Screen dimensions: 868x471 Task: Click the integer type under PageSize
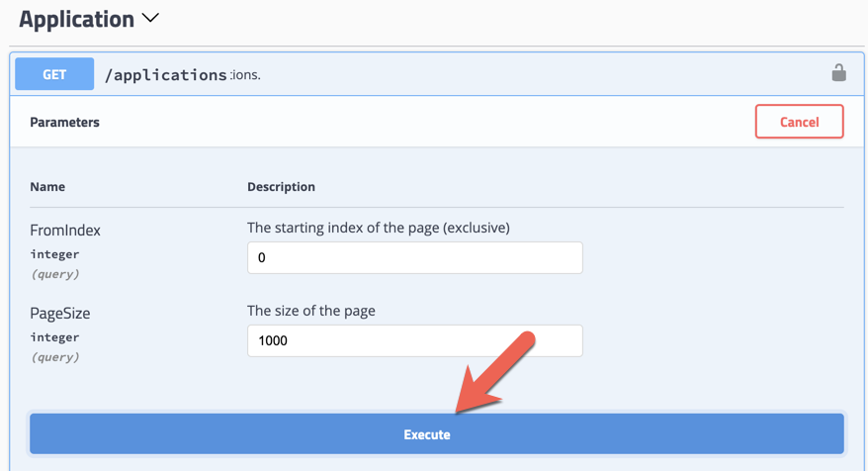point(54,337)
